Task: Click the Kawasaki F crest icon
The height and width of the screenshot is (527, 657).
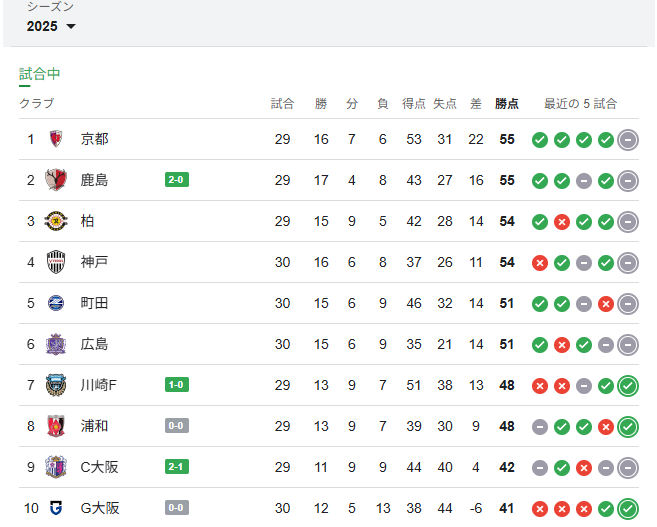Action: pyautogui.click(x=56, y=385)
